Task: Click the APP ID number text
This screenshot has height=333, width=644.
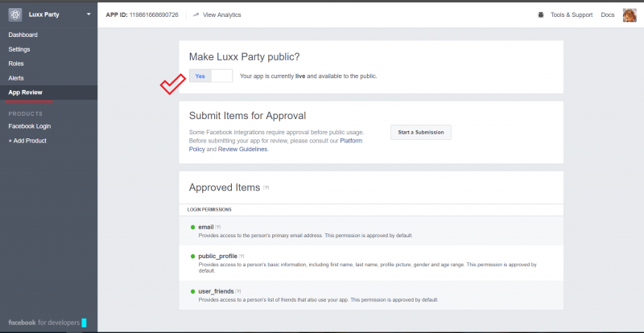Action: point(154,14)
